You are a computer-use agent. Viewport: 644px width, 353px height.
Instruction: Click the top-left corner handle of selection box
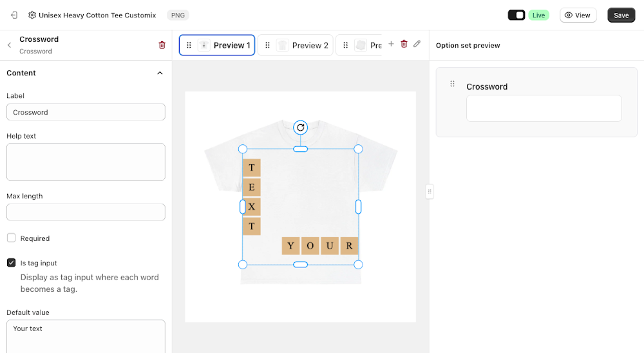243,149
